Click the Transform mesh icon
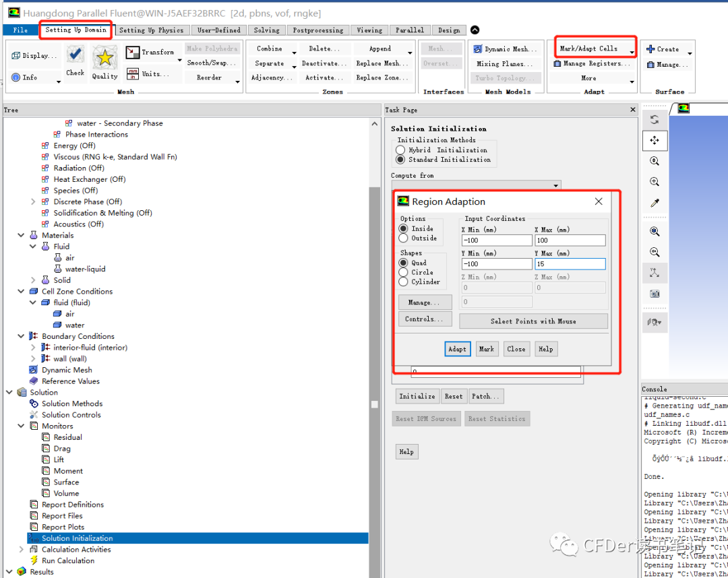This screenshot has height=578, width=728. click(133, 53)
